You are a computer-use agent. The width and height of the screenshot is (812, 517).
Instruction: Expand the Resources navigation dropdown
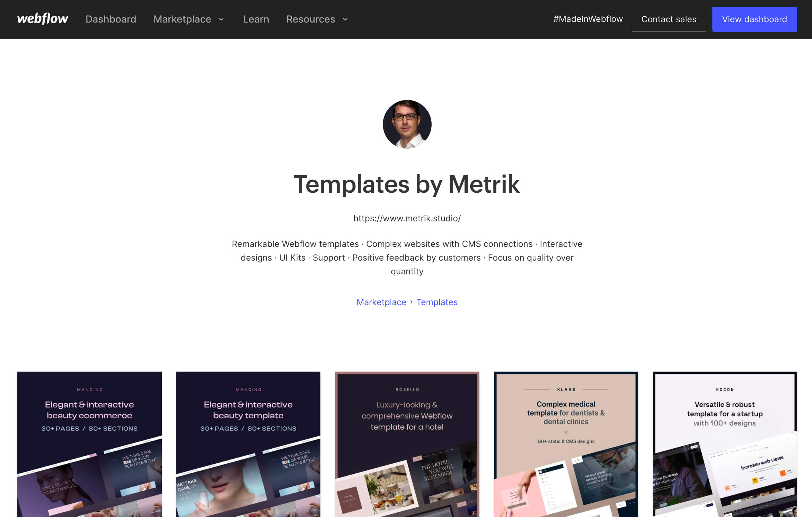(317, 19)
